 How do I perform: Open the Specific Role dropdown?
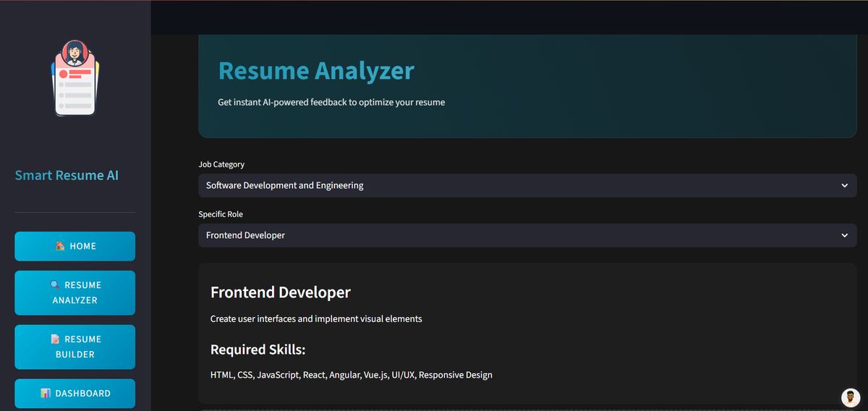coord(527,235)
